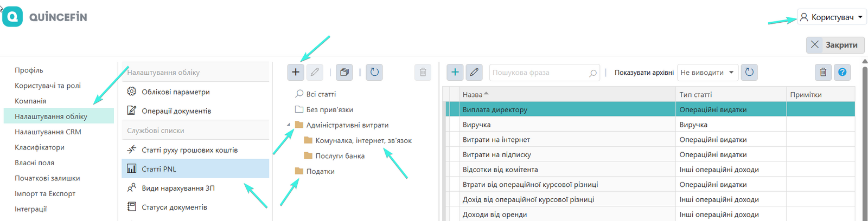Select Статті руху грошових коштів
The height and width of the screenshot is (221, 868).
coord(189,150)
